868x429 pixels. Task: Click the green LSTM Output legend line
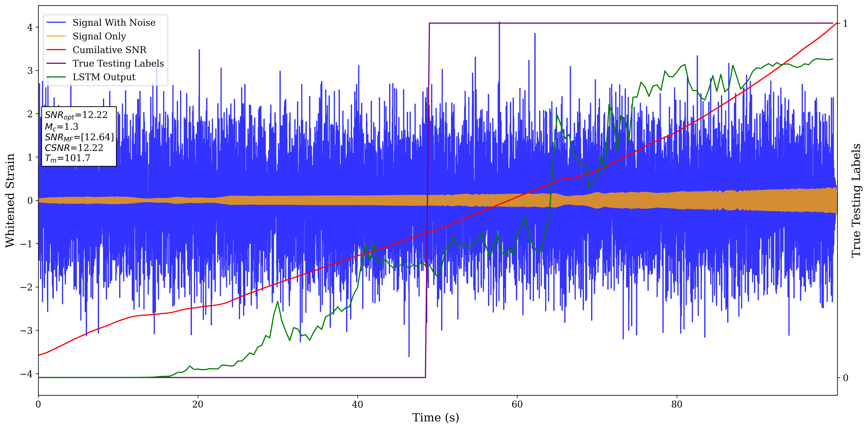click(x=56, y=77)
